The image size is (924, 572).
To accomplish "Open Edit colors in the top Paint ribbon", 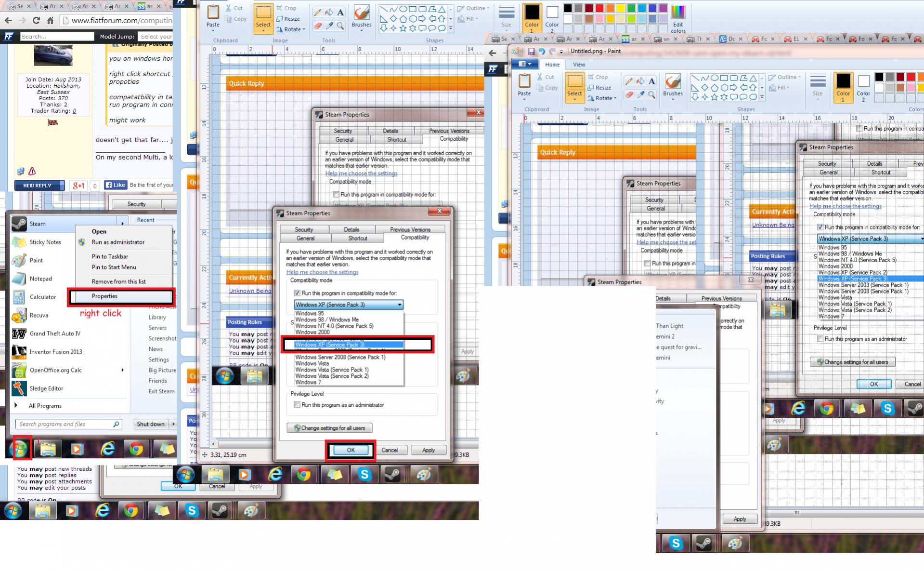I will tap(678, 19).
